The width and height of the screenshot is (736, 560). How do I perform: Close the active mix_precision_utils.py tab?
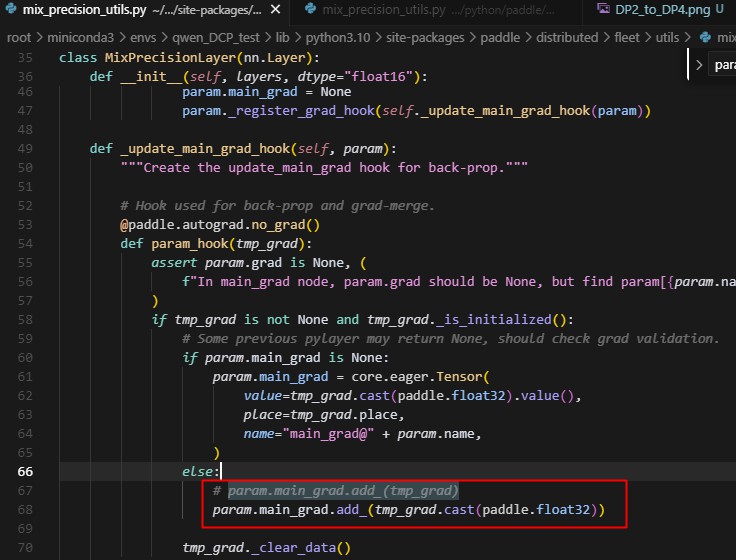pyautogui.click(x=276, y=10)
